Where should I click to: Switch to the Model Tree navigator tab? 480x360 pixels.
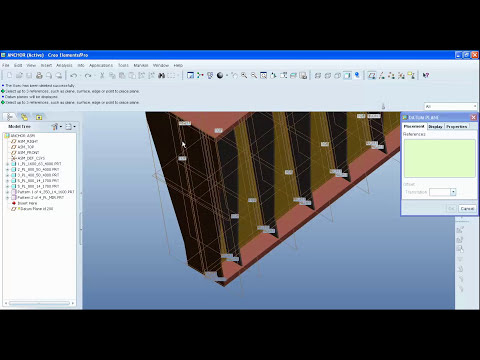(x=10, y=117)
